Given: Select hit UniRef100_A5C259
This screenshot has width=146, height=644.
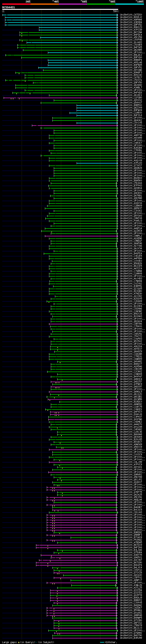Looking at the screenshot, I should tap(131, 37).
